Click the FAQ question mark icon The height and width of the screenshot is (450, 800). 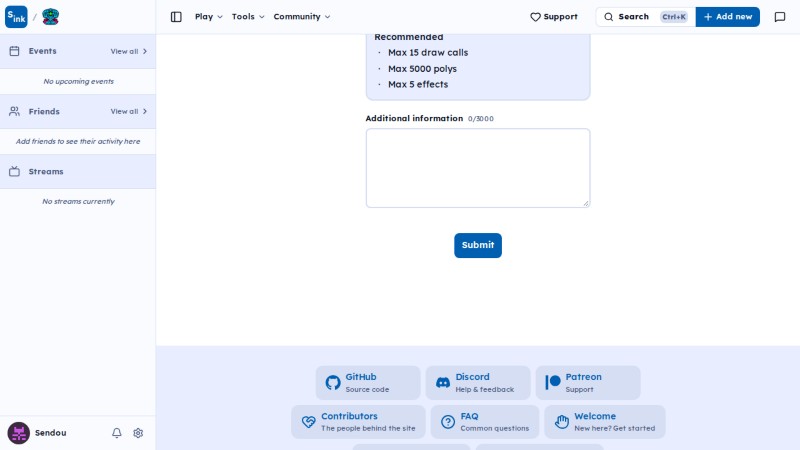[x=448, y=422]
